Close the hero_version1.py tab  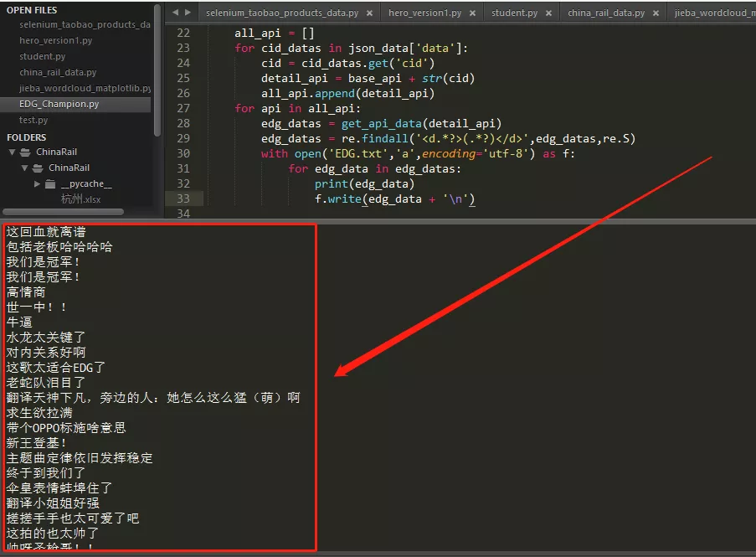click(472, 13)
